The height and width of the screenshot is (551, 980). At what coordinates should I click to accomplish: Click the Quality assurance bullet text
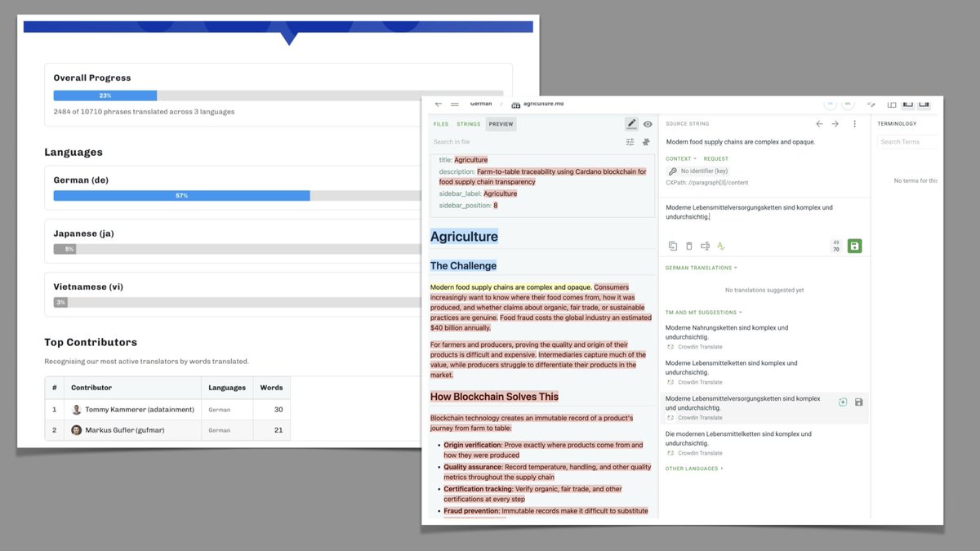tap(547, 472)
